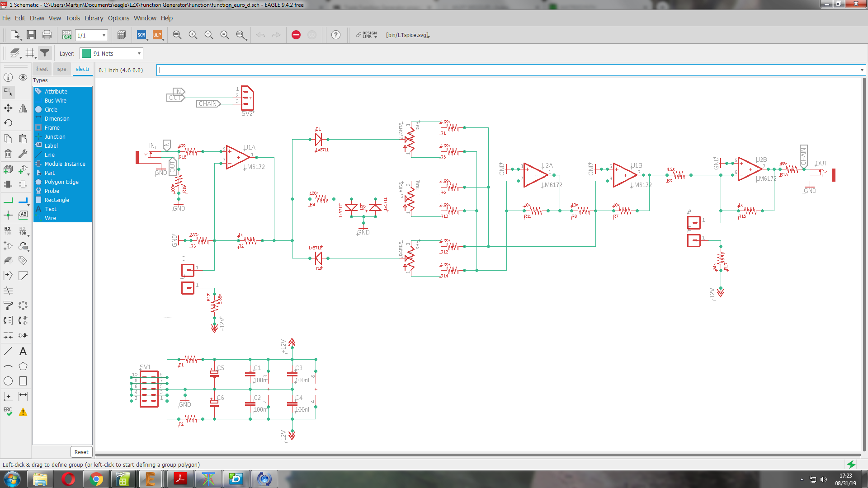Select the Mirror tool
Viewport: 868px width, 488px height.
[x=23, y=108]
